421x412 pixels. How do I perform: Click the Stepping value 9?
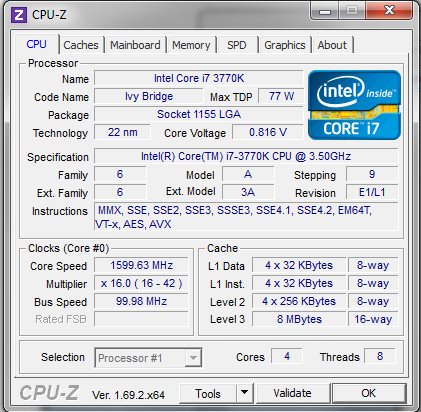(372, 174)
